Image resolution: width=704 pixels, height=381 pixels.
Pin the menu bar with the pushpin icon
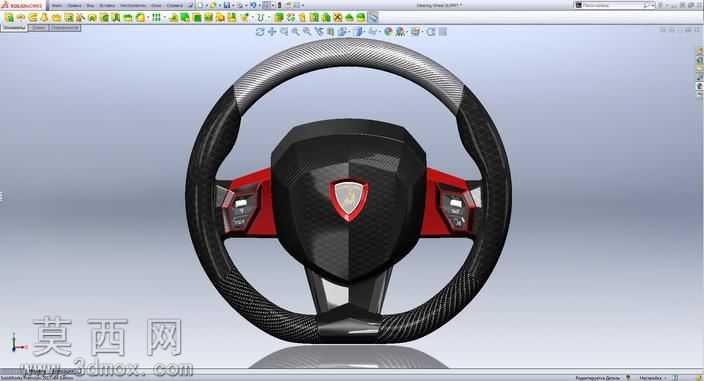click(189, 5)
